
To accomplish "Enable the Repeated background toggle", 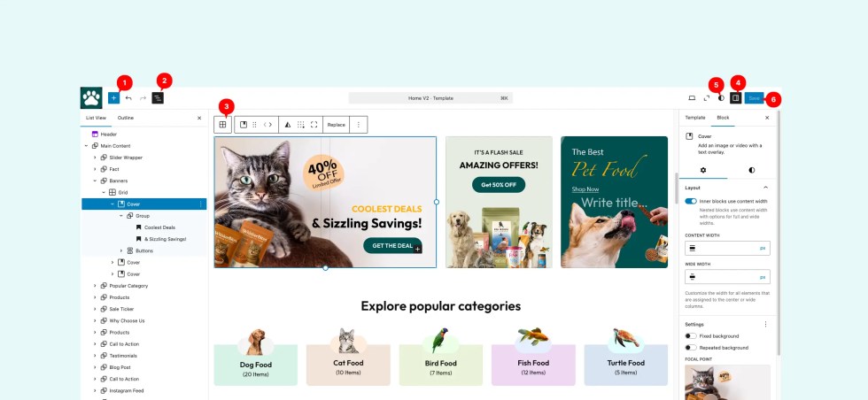I will coord(690,348).
